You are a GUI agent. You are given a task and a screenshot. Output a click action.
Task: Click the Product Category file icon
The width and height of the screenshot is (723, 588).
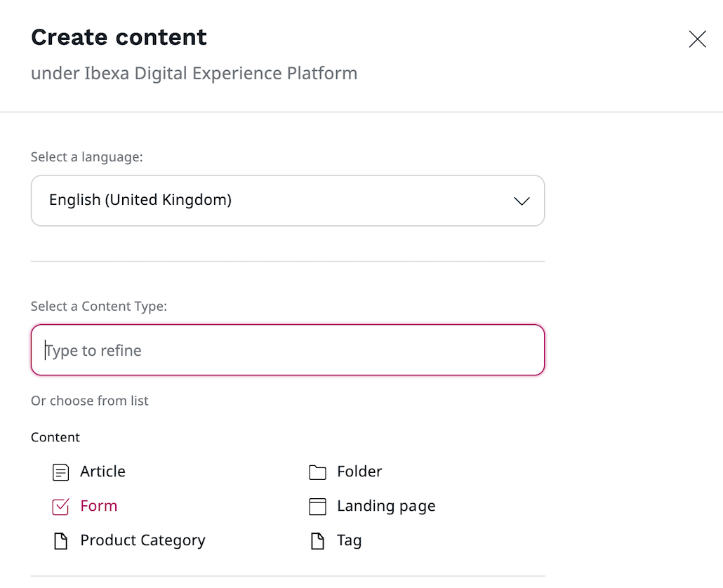[x=61, y=541]
